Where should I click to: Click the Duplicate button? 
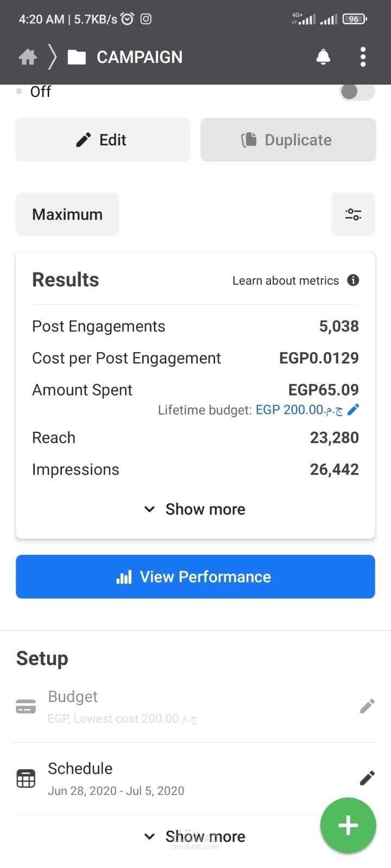[x=288, y=140]
